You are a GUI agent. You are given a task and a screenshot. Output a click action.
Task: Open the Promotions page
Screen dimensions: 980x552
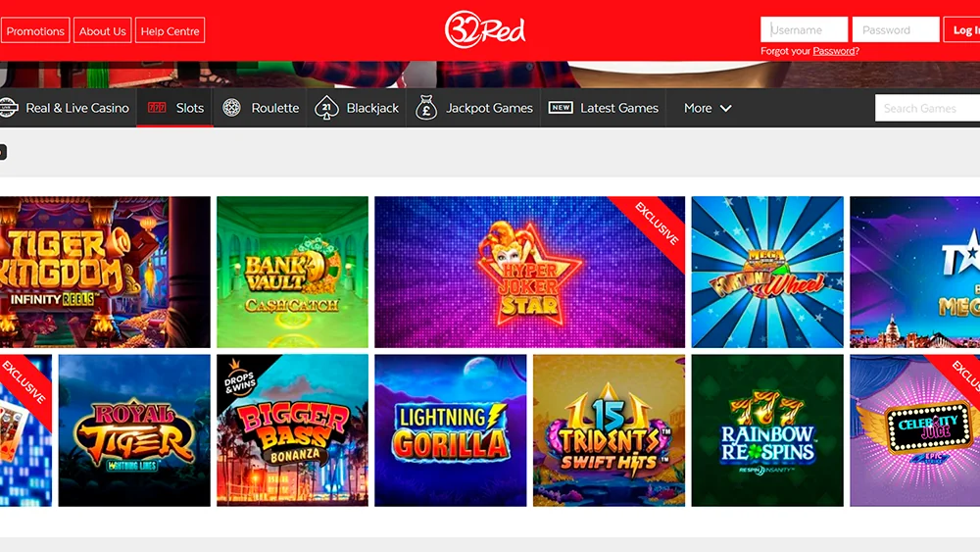[x=35, y=30]
